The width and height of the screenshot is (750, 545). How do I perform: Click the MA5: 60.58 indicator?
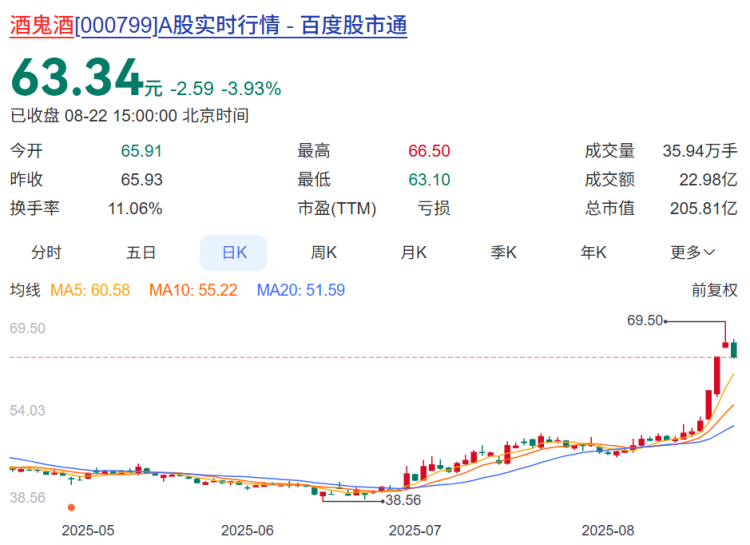coord(90,290)
